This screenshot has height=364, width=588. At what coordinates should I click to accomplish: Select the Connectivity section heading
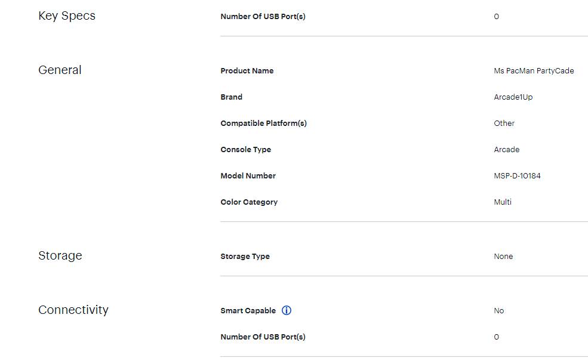[x=73, y=310]
